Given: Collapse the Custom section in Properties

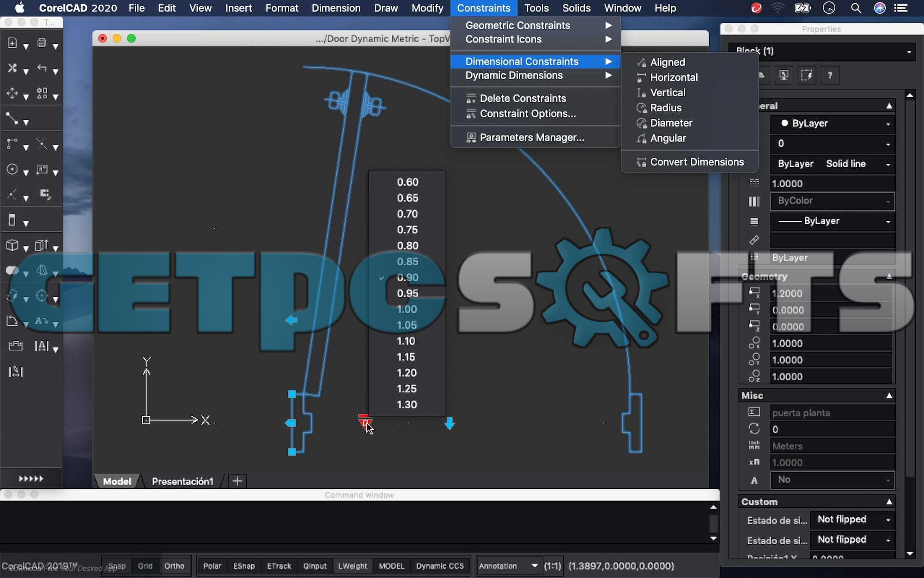Looking at the screenshot, I should point(889,502).
